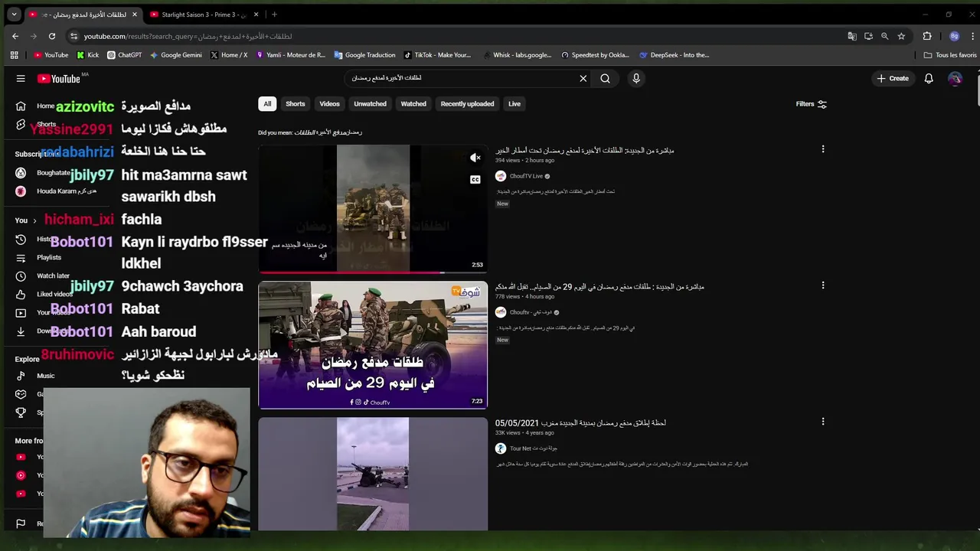The image size is (980, 551).
Task: Open the apps grid in bookmarks bar
Action: (x=14, y=55)
